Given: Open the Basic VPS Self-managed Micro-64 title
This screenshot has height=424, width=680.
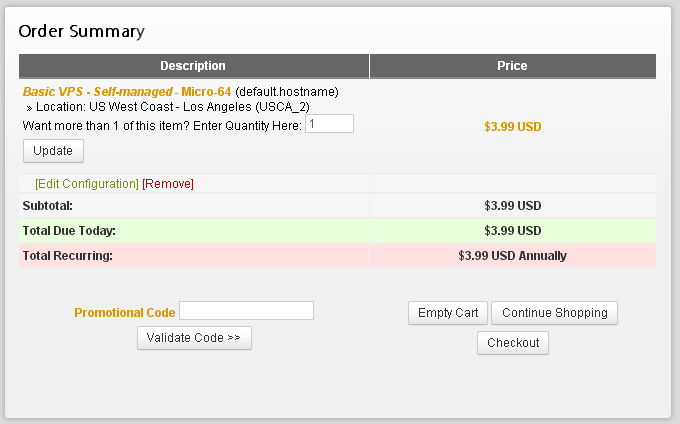Looking at the screenshot, I should [127, 92].
